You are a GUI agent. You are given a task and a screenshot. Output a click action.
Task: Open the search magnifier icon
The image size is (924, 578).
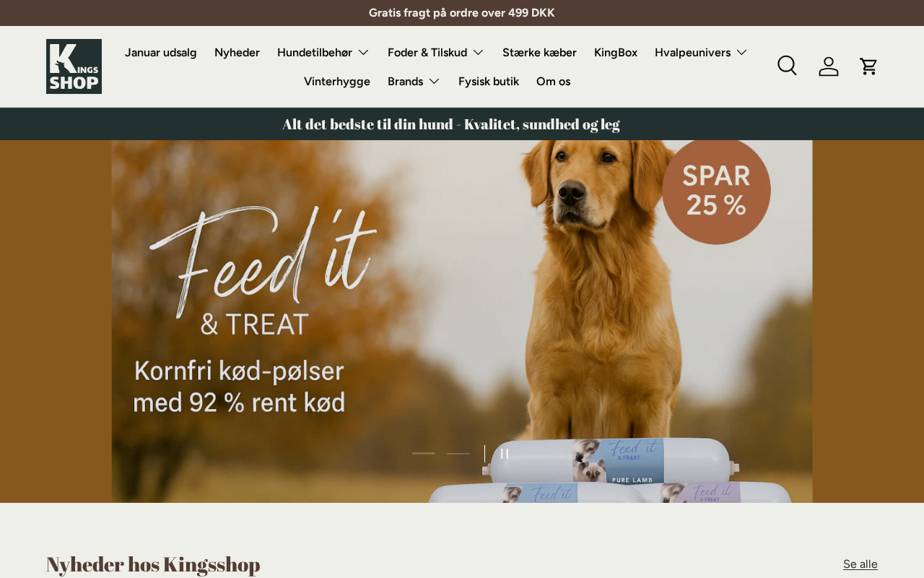787,66
